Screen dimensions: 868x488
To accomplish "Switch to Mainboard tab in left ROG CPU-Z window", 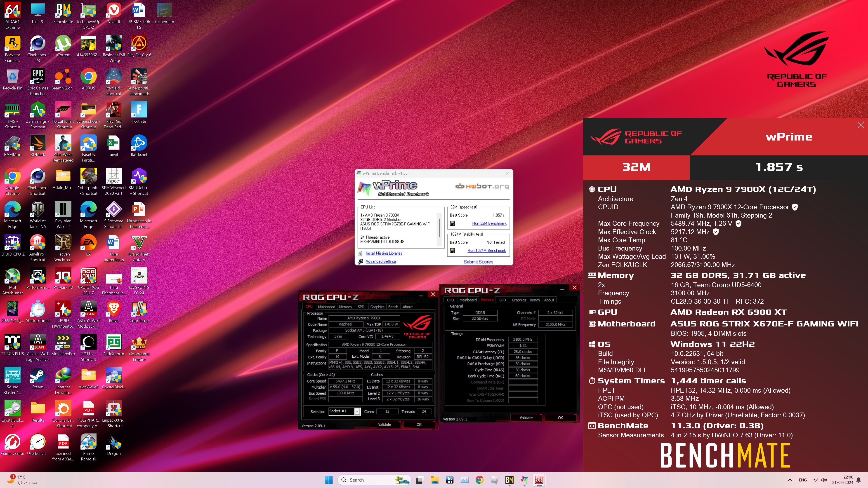I will pyautogui.click(x=326, y=307).
